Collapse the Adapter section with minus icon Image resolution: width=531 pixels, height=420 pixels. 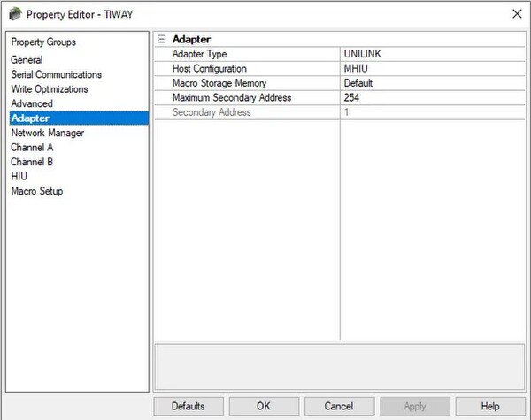162,39
